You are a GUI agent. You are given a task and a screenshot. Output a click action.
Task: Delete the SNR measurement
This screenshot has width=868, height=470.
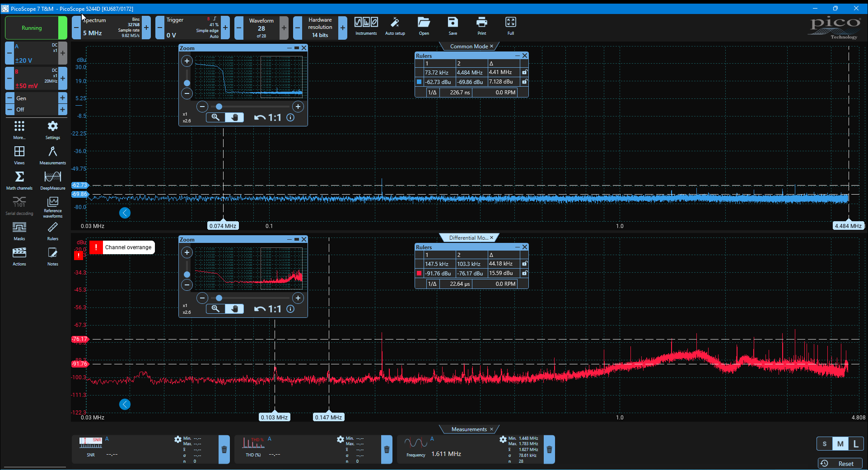coord(224,450)
